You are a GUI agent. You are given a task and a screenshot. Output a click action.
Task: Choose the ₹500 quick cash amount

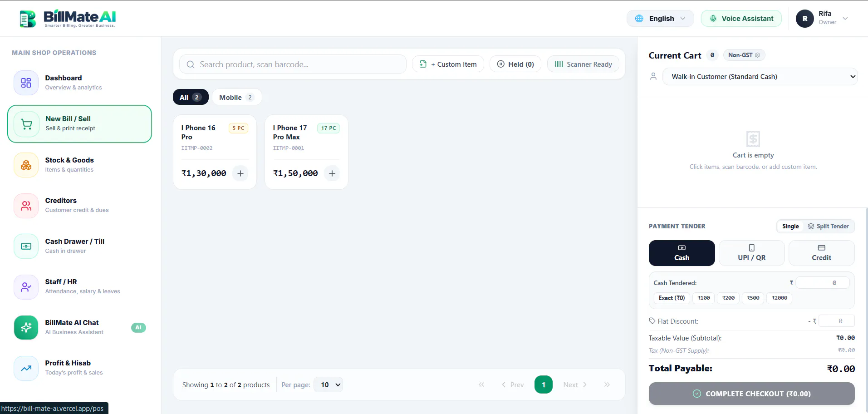click(753, 298)
